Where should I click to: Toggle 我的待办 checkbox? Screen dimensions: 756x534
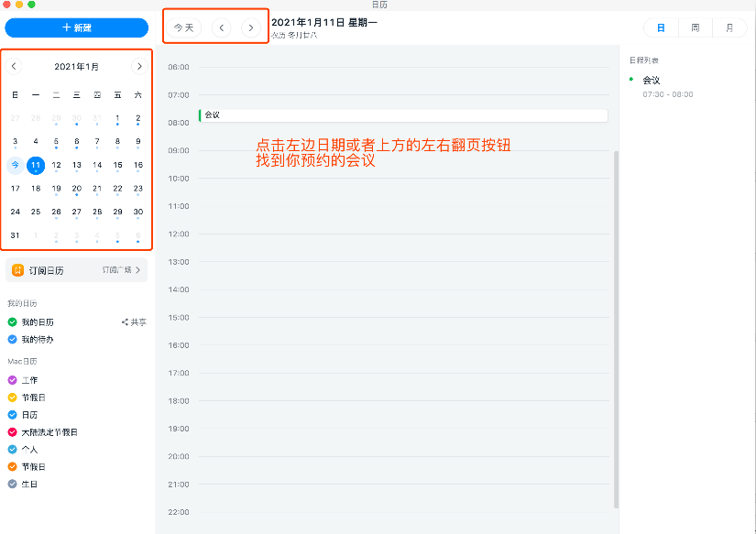(x=13, y=339)
